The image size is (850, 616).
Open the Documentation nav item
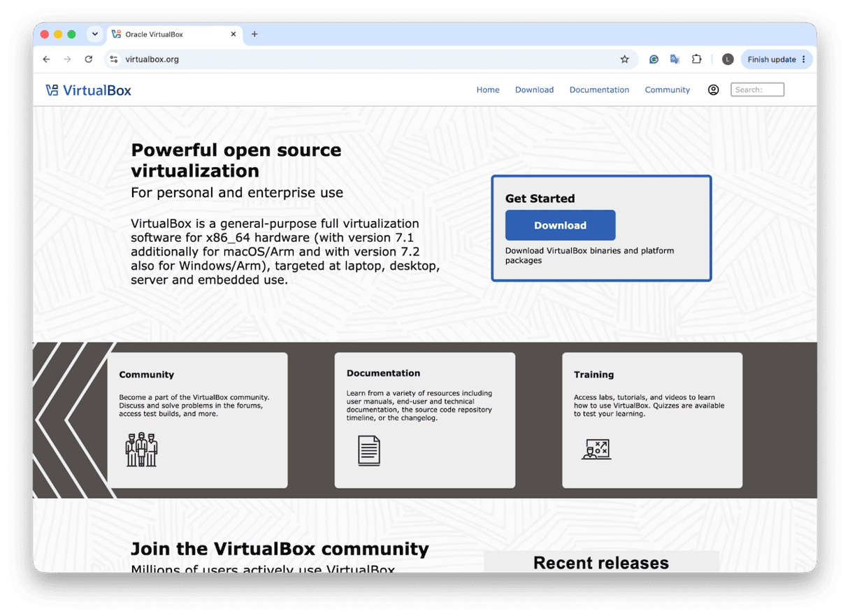click(599, 89)
